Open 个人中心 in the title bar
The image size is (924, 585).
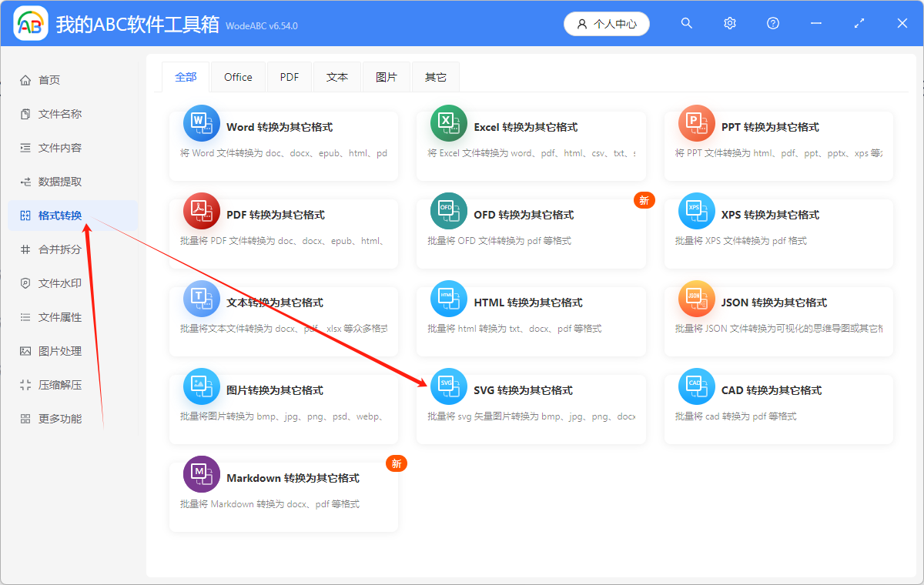[607, 23]
